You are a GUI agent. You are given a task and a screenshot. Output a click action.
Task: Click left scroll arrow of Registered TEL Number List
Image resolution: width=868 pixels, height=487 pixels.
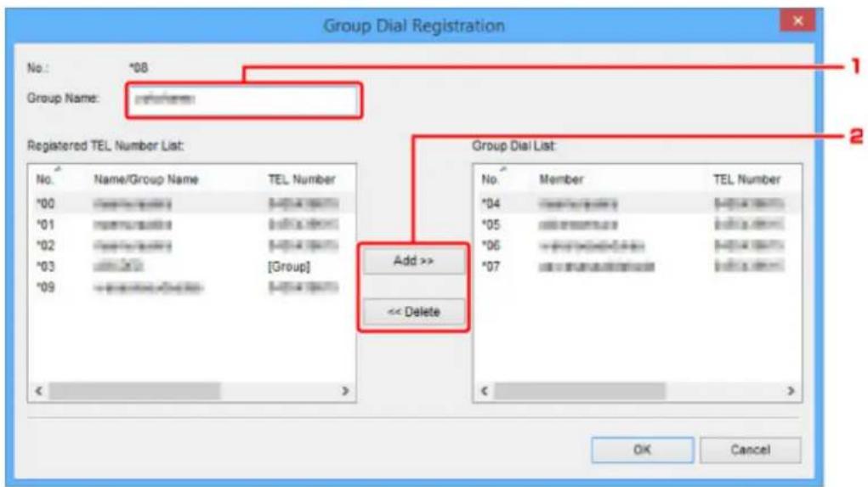click(x=39, y=391)
